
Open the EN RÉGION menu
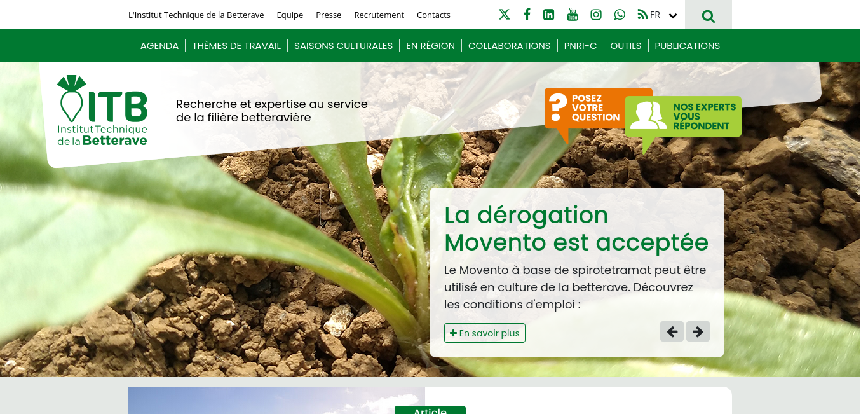click(430, 46)
